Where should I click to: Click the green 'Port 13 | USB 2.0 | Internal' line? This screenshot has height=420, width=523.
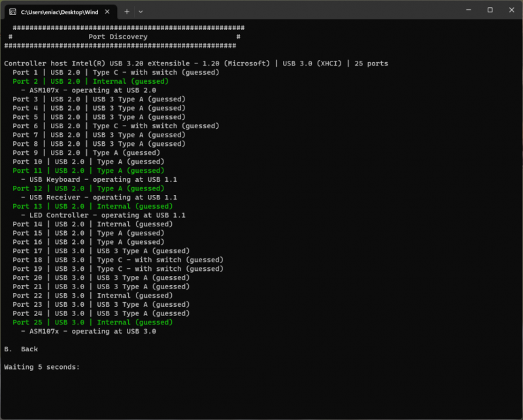click(92, 206)
